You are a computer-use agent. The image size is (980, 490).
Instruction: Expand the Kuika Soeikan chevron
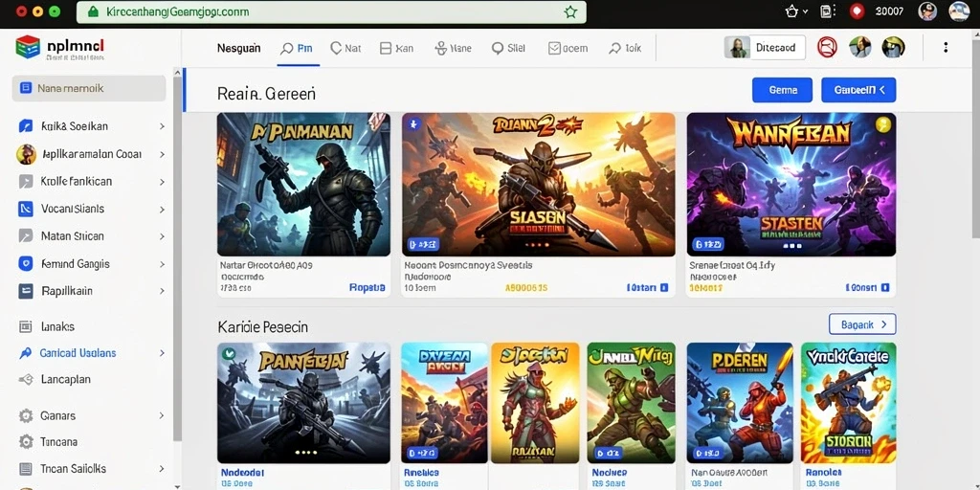pyautogui.click(x=162, y=126)
